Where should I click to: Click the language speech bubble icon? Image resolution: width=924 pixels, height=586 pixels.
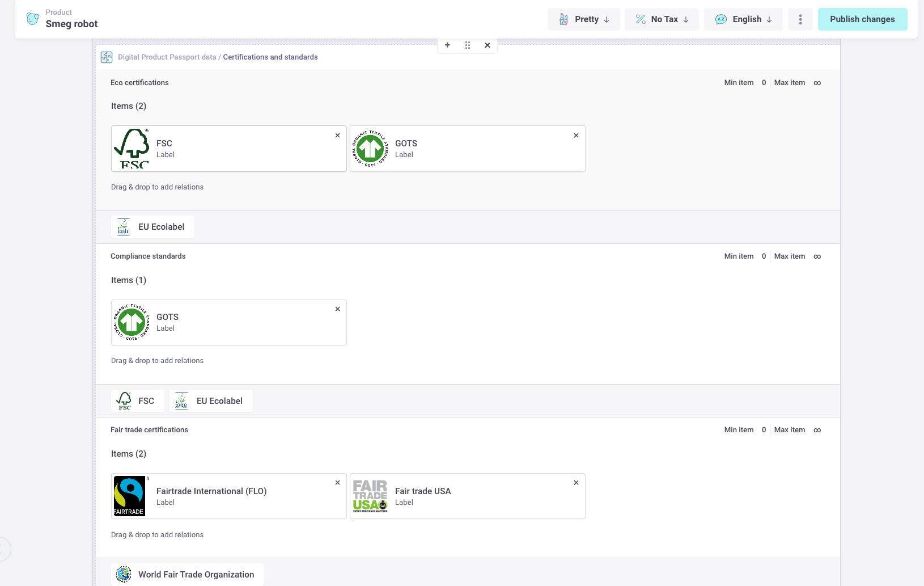721,19
